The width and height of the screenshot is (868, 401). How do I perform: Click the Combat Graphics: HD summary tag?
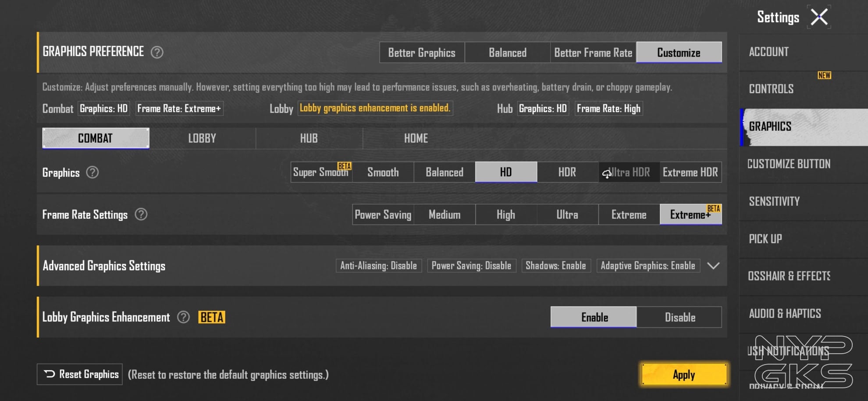104,109
